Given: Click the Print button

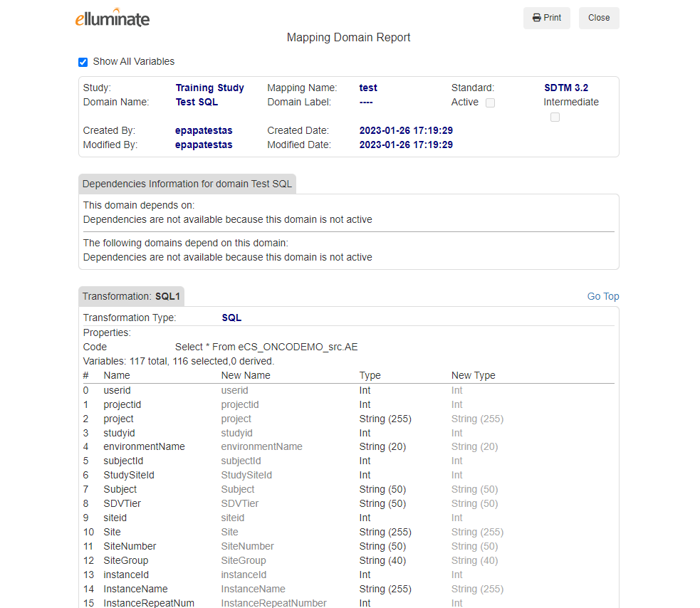Looking at the screenshot, I should click(x=546, y=18).
